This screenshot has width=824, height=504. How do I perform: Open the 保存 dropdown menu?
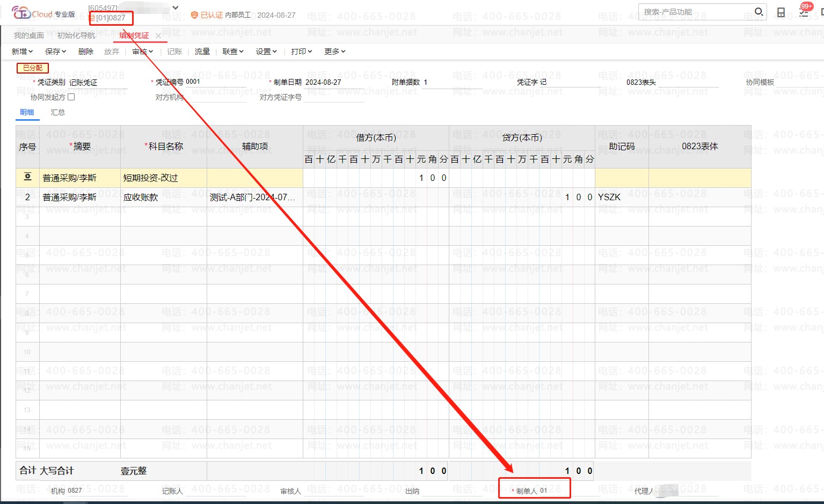pos(55,52)
